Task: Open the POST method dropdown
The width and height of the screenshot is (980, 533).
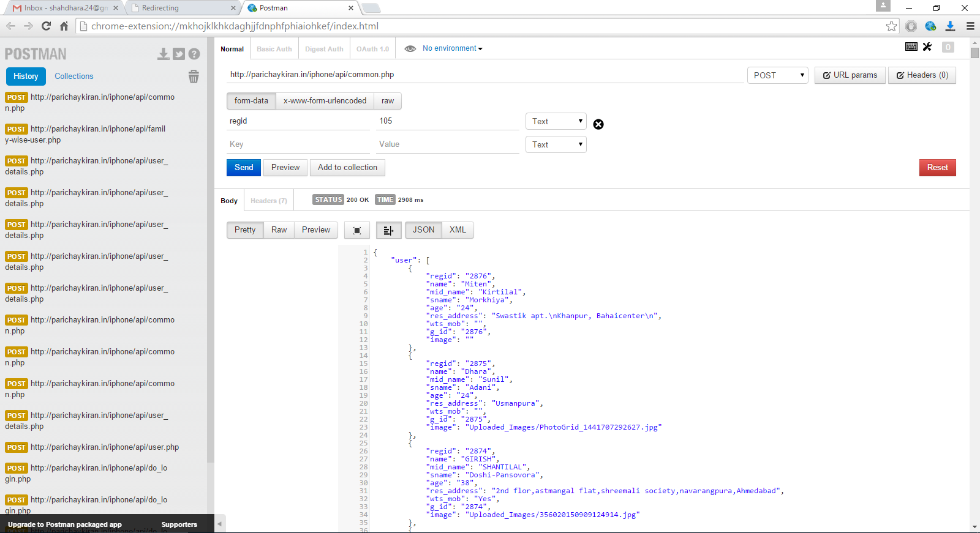Action: [x=777, y=75]
